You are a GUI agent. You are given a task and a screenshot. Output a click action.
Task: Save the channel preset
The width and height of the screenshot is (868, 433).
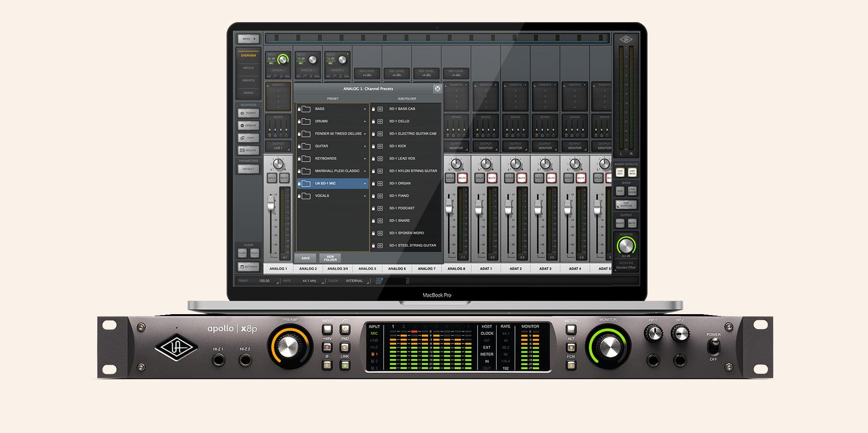coord(305,258)
